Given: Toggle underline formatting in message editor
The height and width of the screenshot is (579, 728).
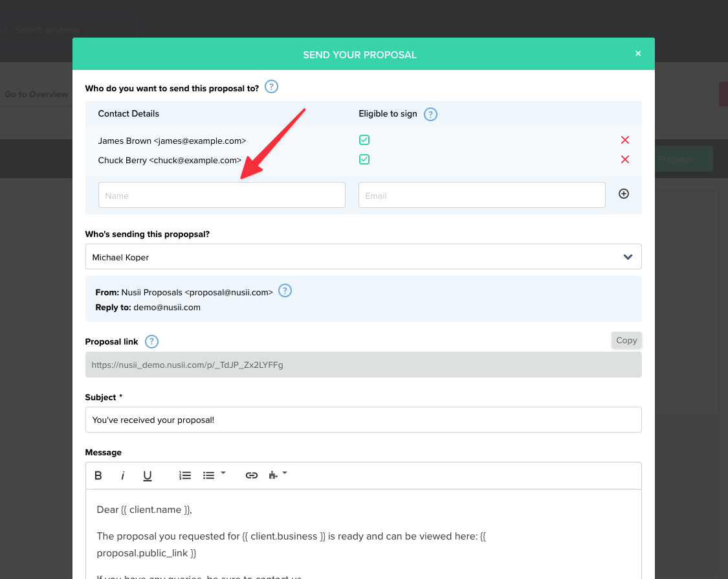Looking at the screenshot, I should pyautogui.click(x=147, y=475).
